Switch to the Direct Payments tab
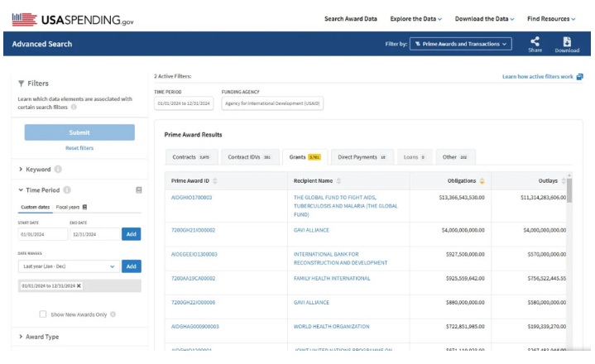Image resolution: width=595 pixels, height=364 pixels. [362, 157]
